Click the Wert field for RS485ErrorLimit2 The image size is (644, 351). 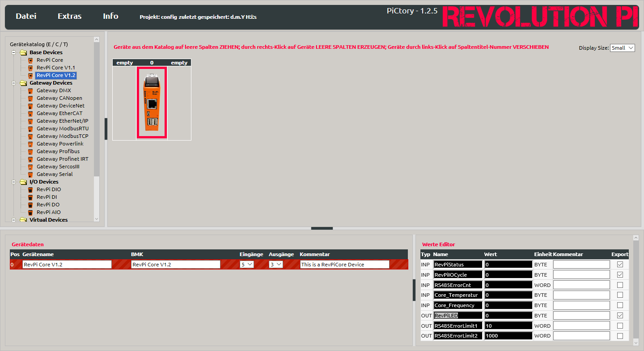coord(508,336)
